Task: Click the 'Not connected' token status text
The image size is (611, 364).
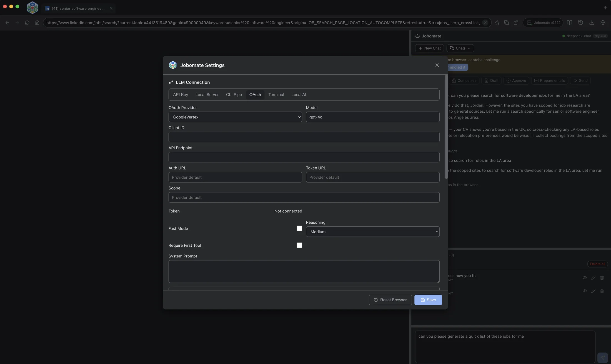Action: pos(288,211)
